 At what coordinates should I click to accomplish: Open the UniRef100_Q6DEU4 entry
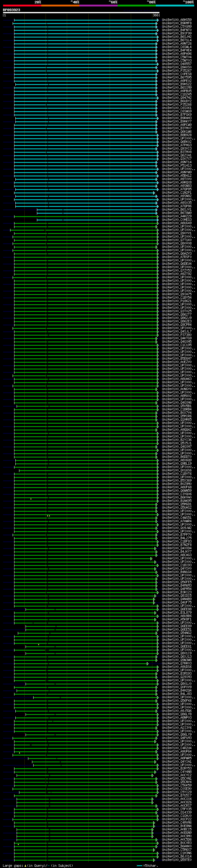[177, 264]
